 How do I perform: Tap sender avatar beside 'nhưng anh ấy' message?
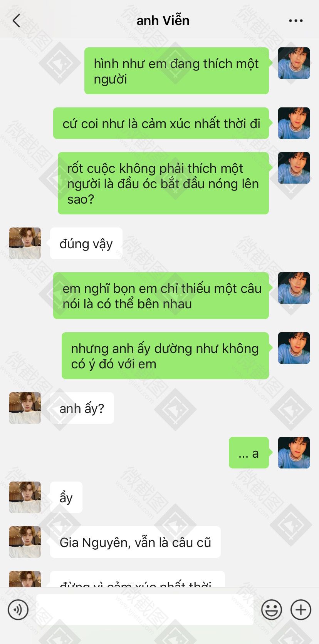pos(294,348)
